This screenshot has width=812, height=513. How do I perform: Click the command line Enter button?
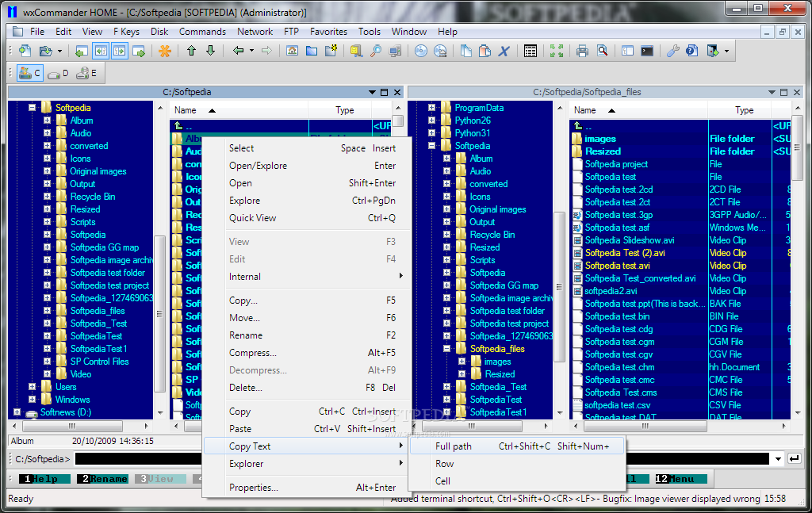click(x=794, y=458)
